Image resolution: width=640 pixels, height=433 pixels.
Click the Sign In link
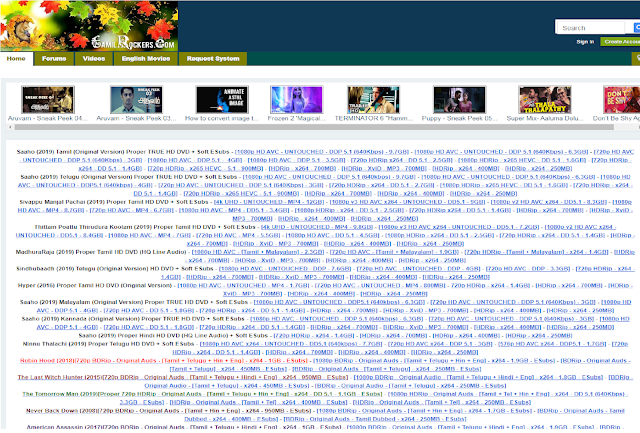pos(585,42)
